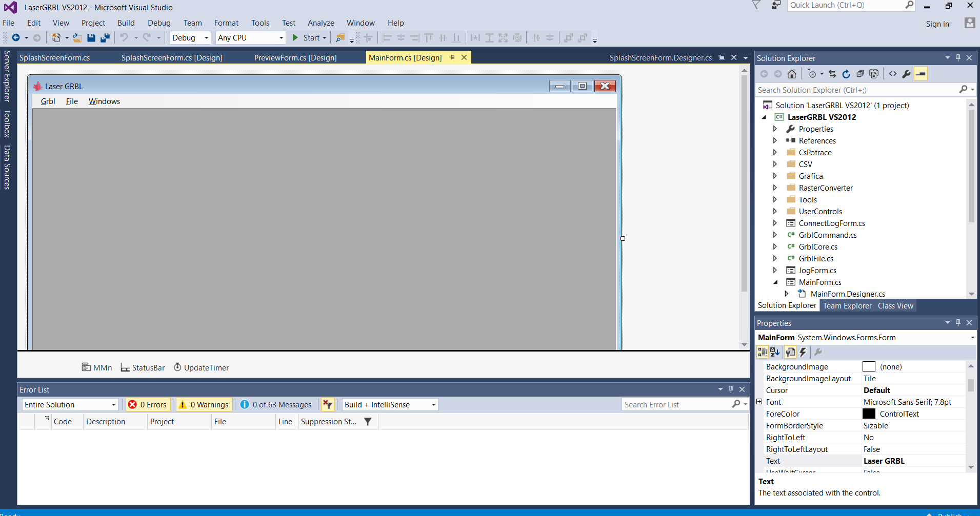Image resolution: width=980 pixels, height=516 pixels.
Task: Click the Windows menu in the Laser GRBL form
Action: point(104,101)
